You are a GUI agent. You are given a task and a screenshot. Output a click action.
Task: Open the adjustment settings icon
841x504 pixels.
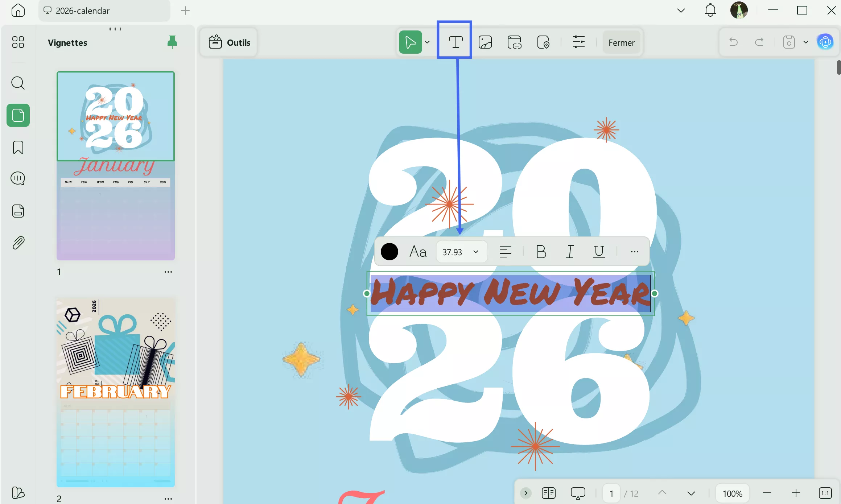click(x=578, y=42)
